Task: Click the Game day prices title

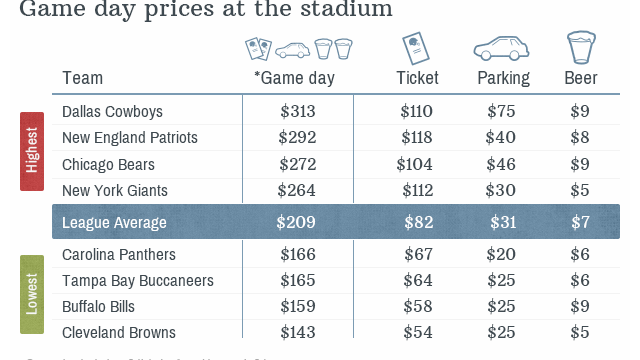Action: 206,9
